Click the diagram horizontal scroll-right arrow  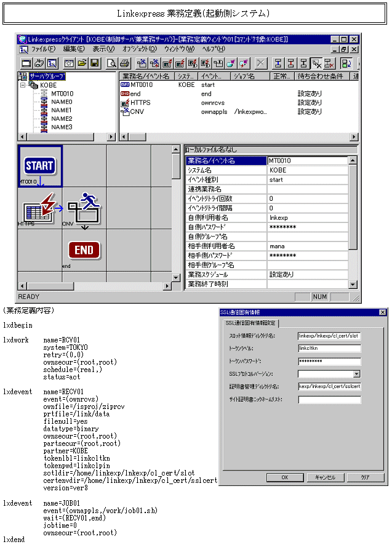(167, 286)
